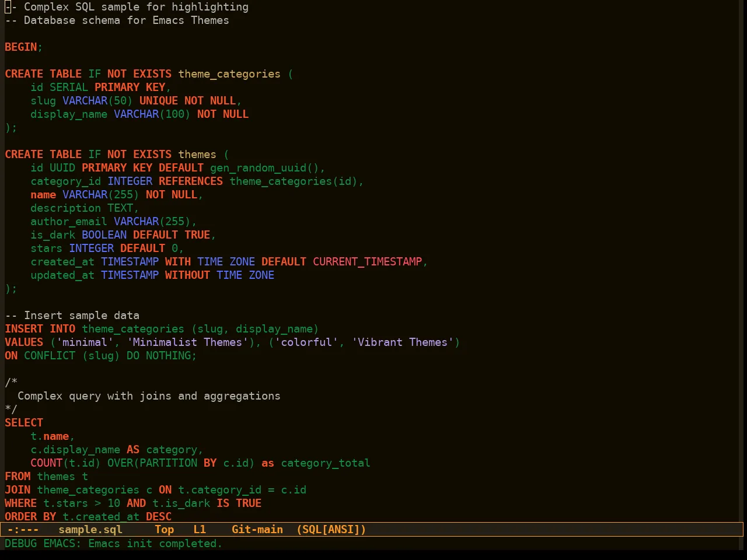The height and width of the screenshot is (560, 747).
Task: Click VARCHAR(100) on the display_name line
Action: click(152, 114)
